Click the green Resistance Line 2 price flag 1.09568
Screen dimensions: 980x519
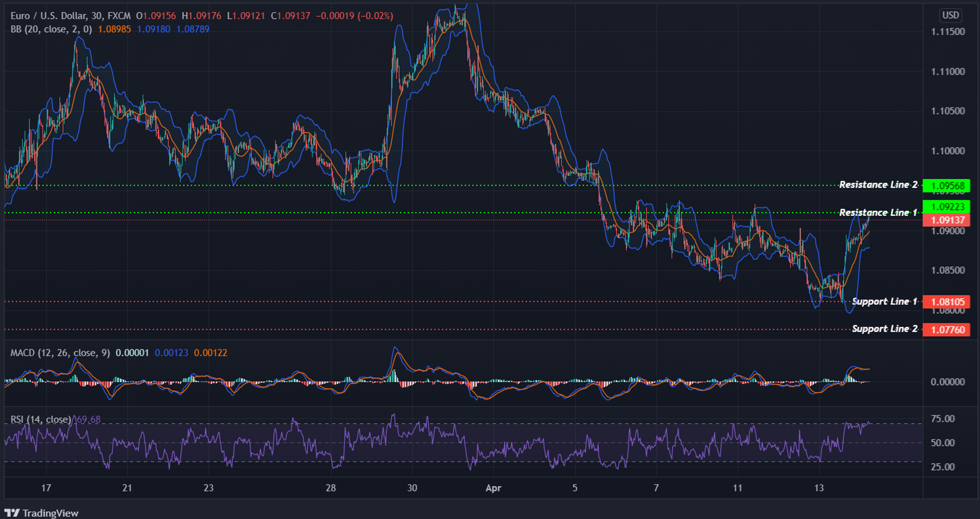[947, 185]
